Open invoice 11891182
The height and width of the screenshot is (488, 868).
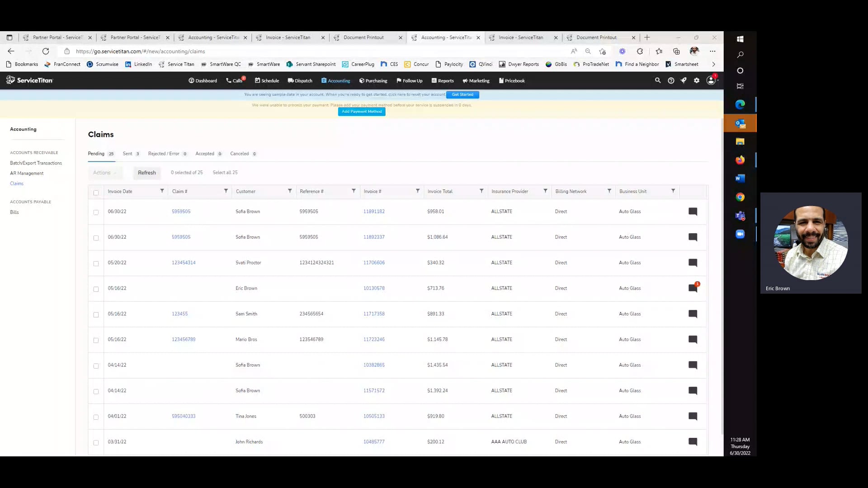(373, 211)
